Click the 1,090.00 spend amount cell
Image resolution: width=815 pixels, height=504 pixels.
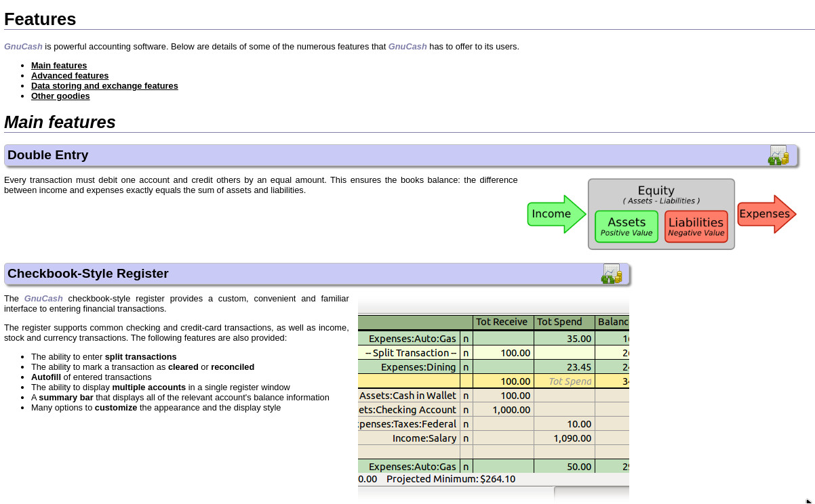tap(565, 438)
